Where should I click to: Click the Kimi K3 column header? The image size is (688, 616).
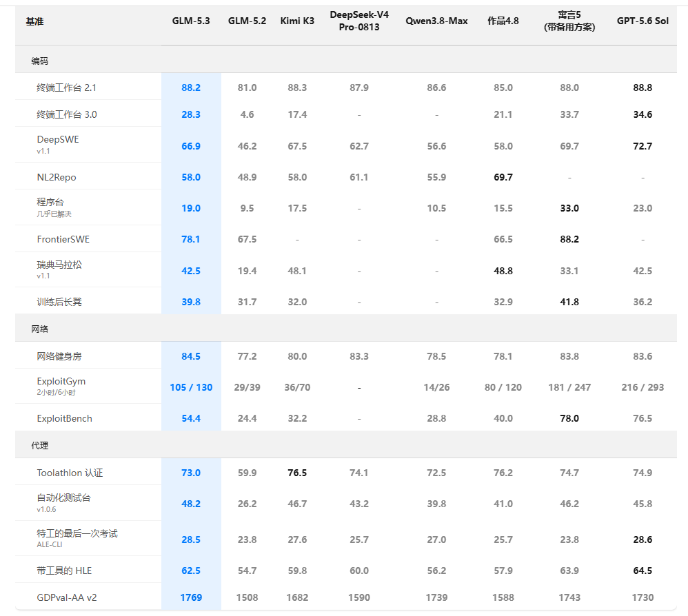[x=297, y=21]
